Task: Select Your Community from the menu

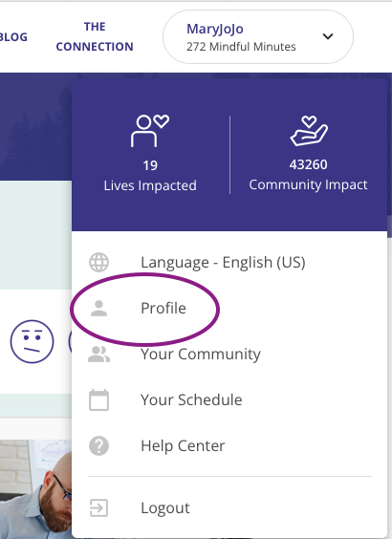Action: 229,354
